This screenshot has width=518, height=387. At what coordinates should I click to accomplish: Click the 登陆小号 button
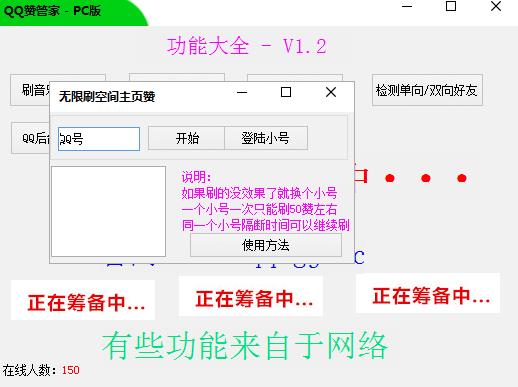coord(266,138)
